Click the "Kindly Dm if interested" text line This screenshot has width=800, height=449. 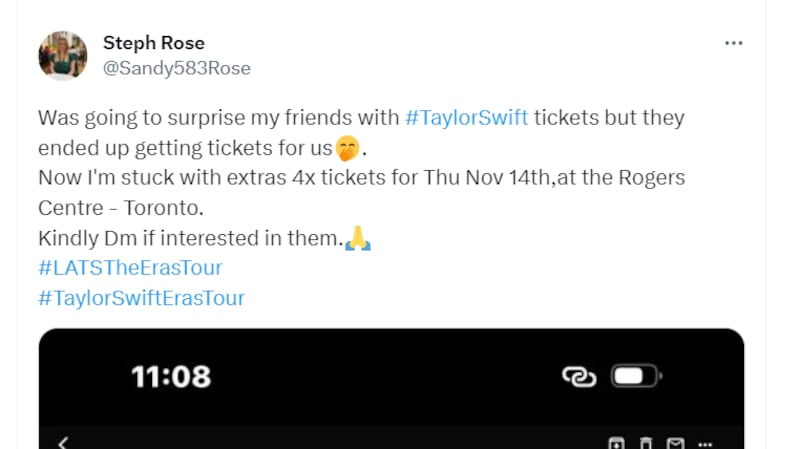pyautogui.click(x=190, y=239)
